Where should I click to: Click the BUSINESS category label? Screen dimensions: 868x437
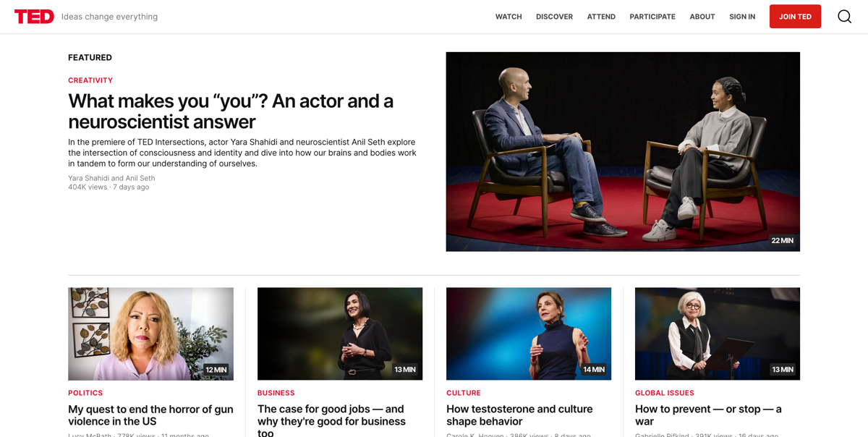click(276, 393)
